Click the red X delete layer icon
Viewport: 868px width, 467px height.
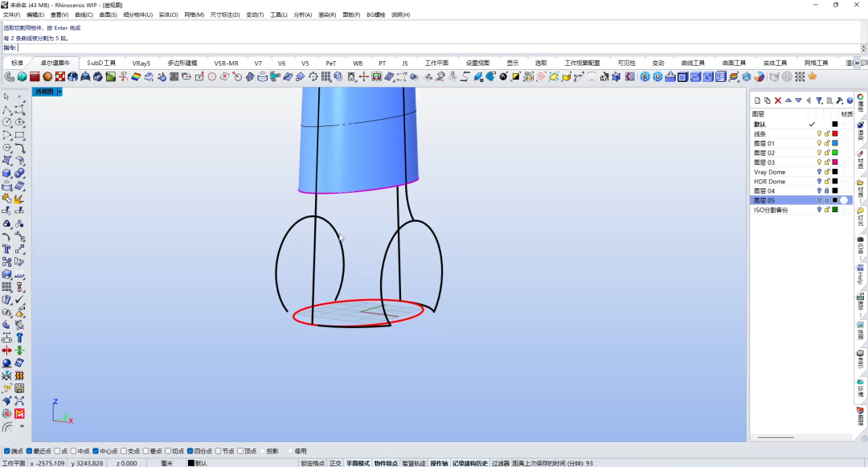(778, 100)
